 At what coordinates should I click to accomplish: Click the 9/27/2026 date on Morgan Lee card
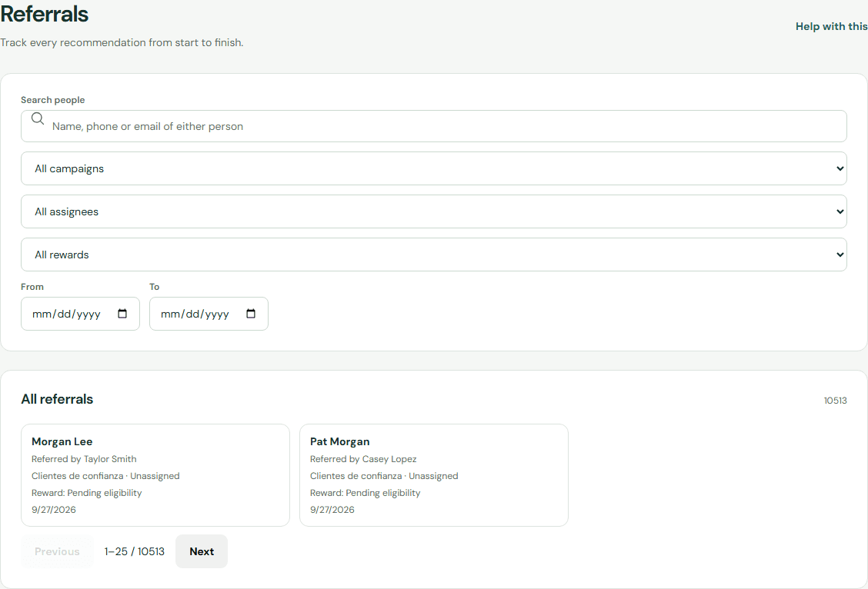pos(54,510)
